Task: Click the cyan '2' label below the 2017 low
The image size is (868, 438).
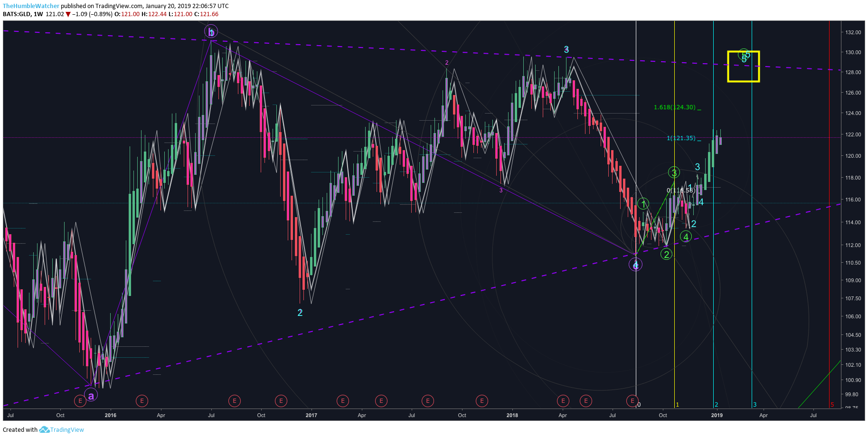Action: coord(300,313)
